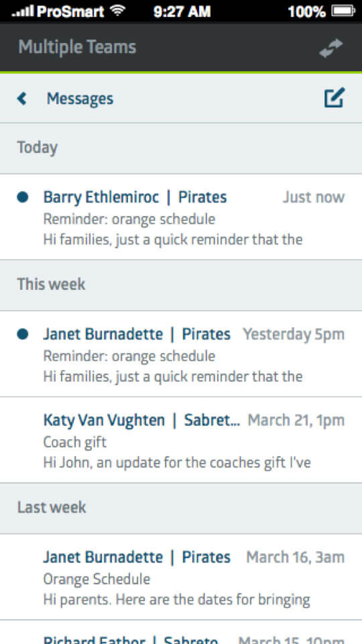This screenshot has width=362, height=644.
Task: Open Janet Burnadette message from Yesterday 5pm
Action: coord(181,354)
